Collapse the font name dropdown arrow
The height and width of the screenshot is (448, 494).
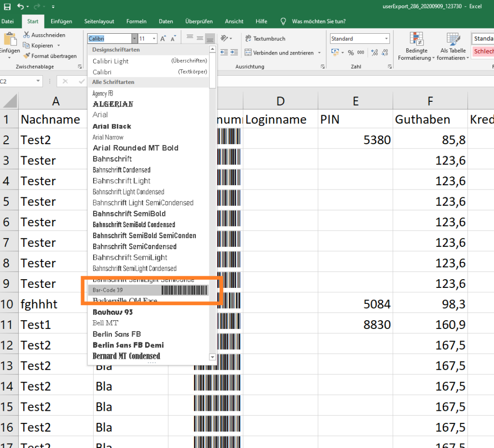click(x=135, y=39)
